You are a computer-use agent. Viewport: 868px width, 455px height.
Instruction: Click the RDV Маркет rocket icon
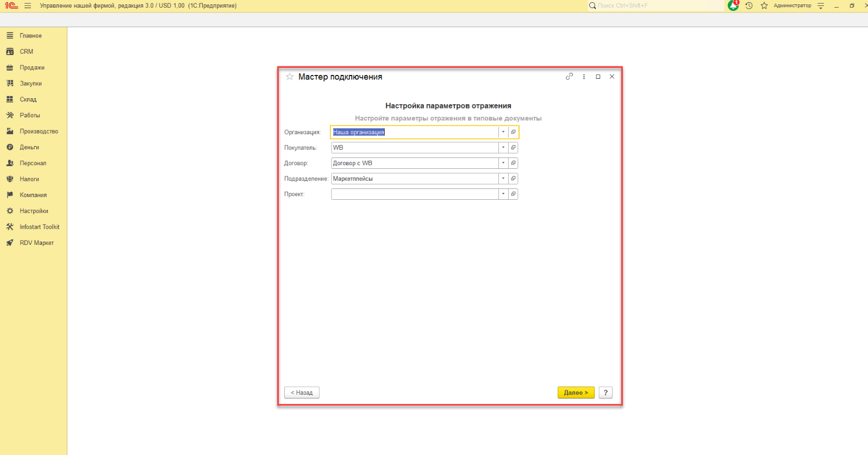point(10,243)
